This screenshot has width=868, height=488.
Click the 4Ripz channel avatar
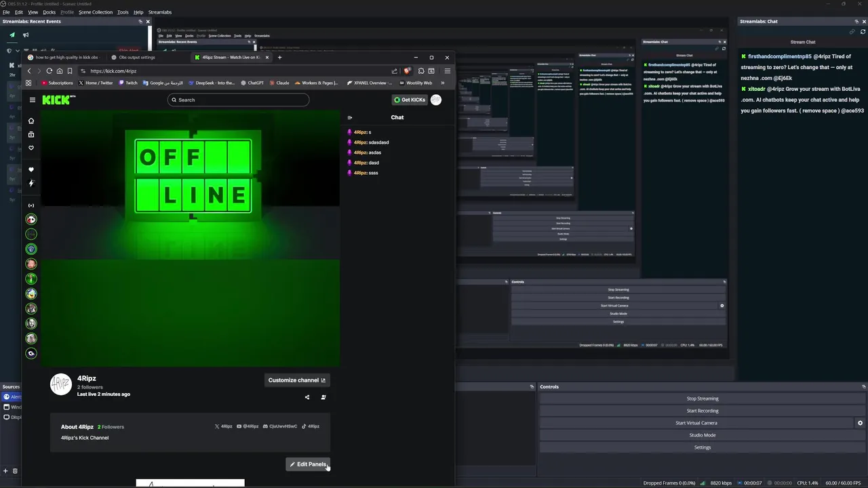61,384
